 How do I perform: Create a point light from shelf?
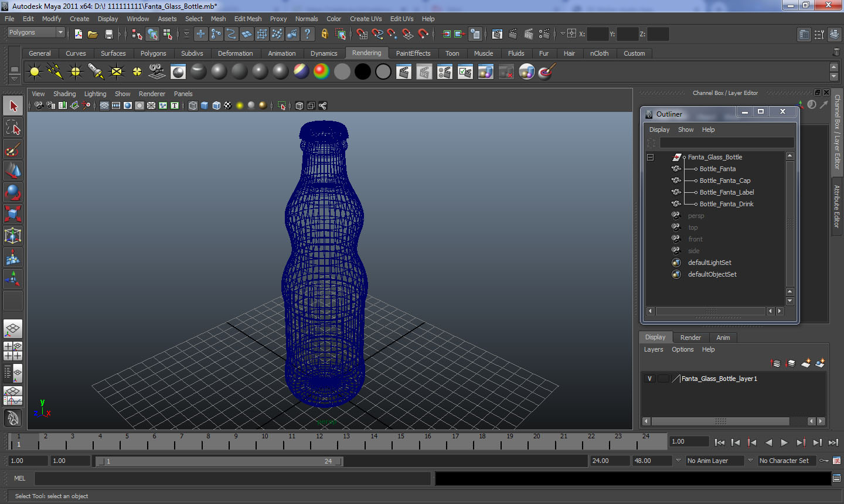76,72
